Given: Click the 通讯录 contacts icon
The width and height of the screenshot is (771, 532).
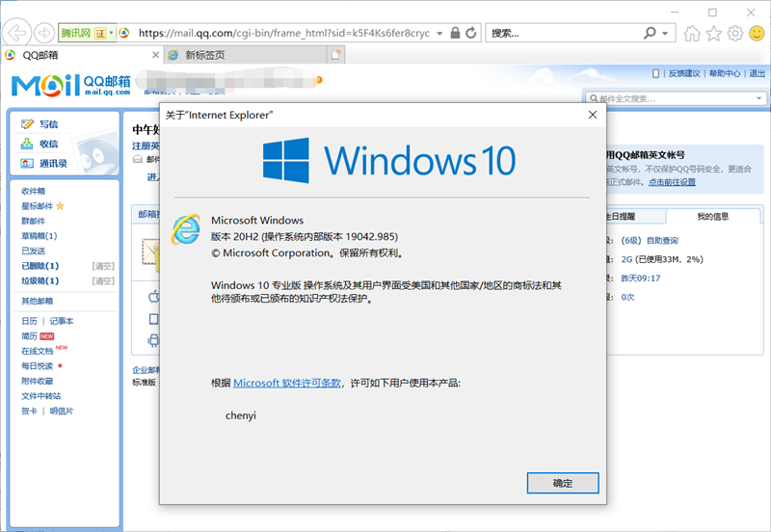Looking at the screenshot, I should coord(27,164).
